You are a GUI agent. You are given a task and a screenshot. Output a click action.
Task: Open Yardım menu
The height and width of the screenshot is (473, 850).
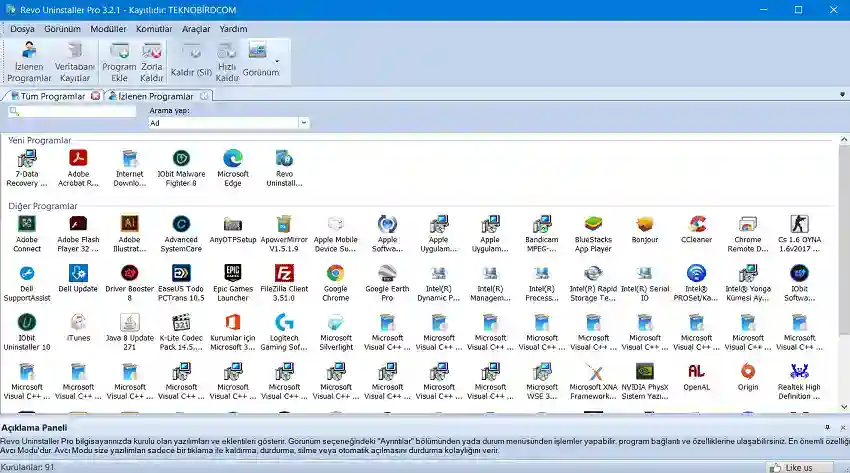233,29
